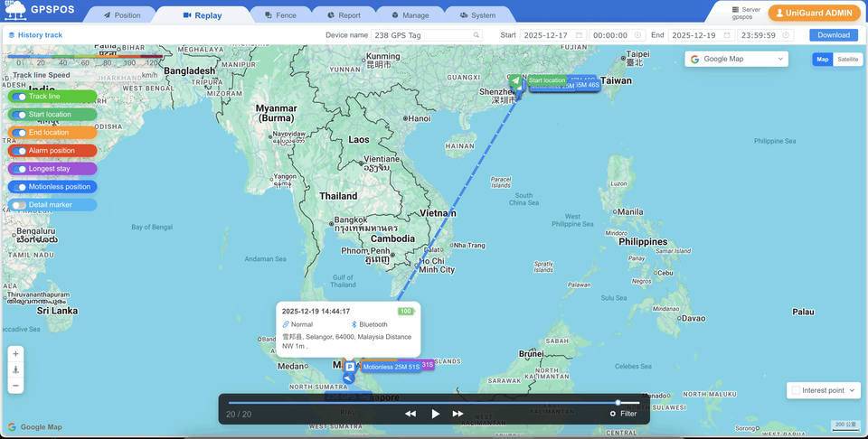The image size is (868, 439).
Task: Click the Motionless 25M 51S label
Action: tap(392, 367)
